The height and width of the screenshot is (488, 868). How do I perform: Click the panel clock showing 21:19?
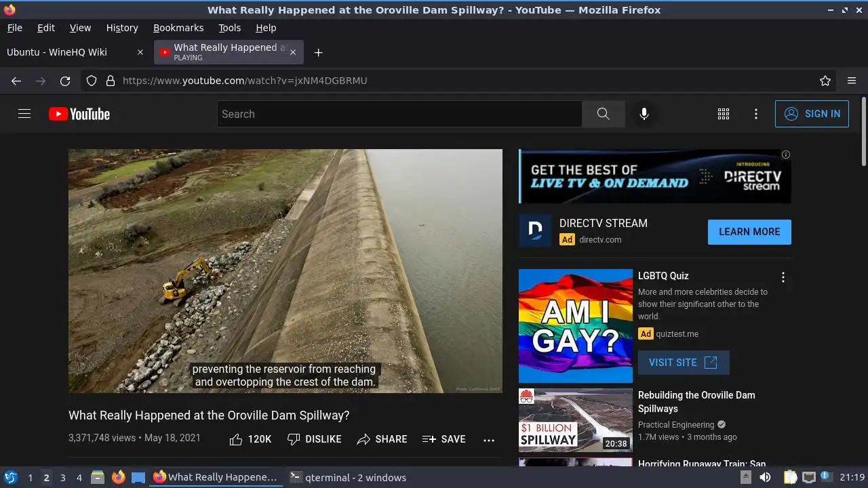[x=852, y=478]
